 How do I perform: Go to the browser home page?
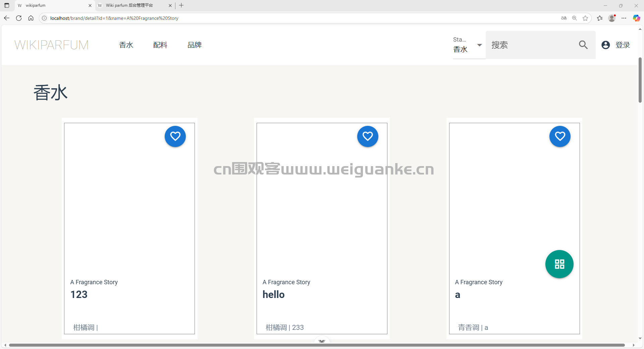pos(31,18)
